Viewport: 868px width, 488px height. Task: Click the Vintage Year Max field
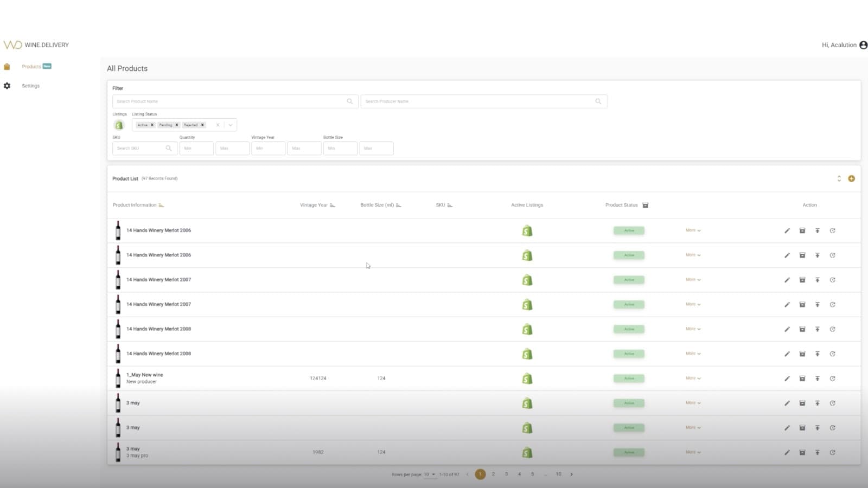(304, 148)
